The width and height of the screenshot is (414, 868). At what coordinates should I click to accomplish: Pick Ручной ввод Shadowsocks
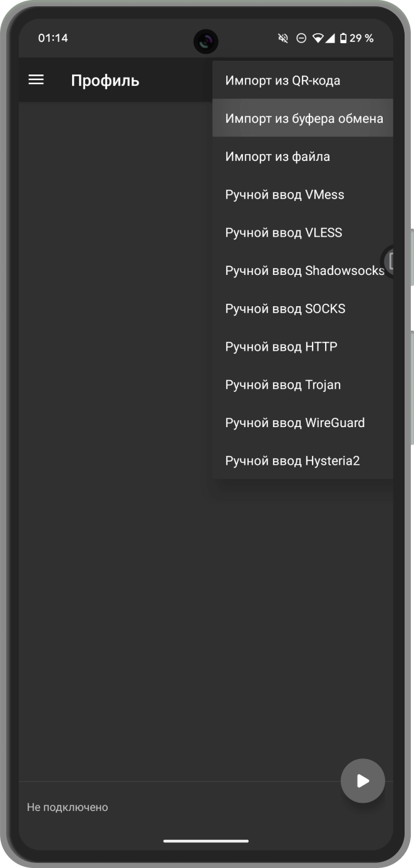point(303,271)
